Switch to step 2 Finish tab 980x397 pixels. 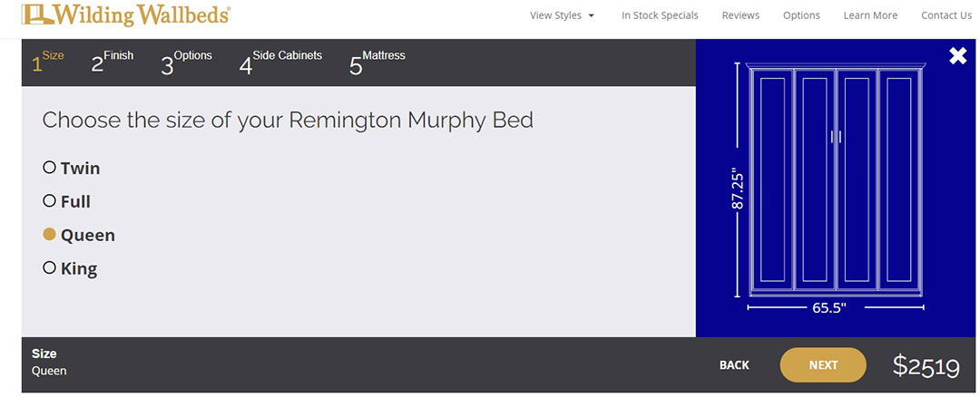pyautogui.click(x=112, y=62)
